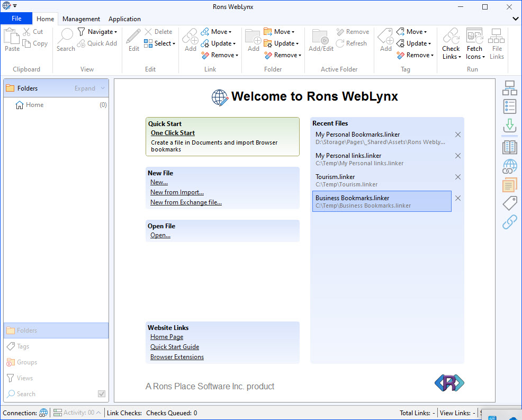The width and height of the screenshot is (522, 420).
Task: Click the tag sidebar icon
Action: click(510, 203)
